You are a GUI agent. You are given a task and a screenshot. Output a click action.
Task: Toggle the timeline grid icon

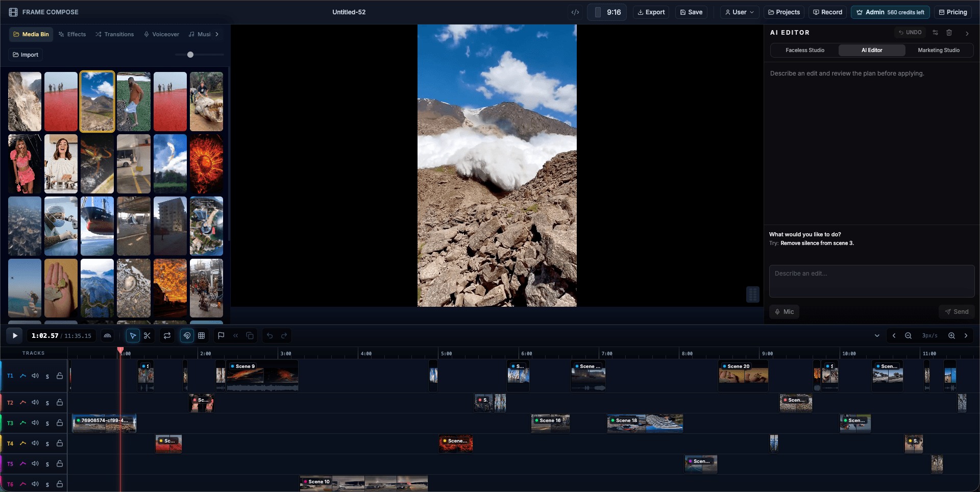pyautogui.click(x=202, y=336)
